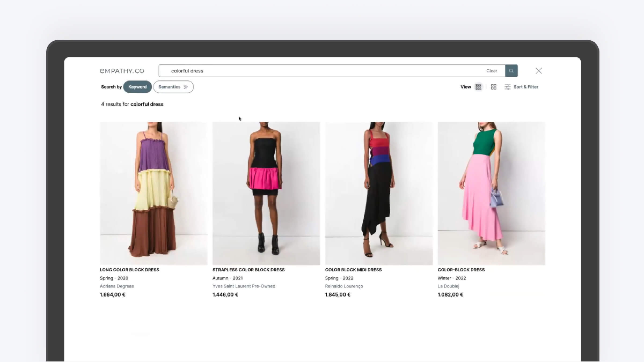This screenshot has height=362, width=644.
Task: Focus the colorful dress search field
Action: (322, 71)
